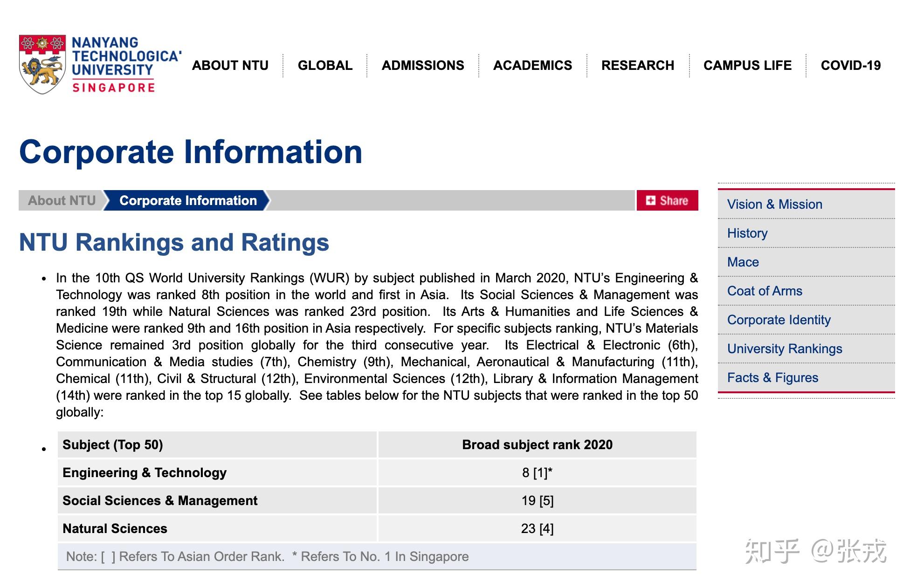Open the History sidebar link
The width and height of the screenshot is (910, 588).
pos(747,233)
